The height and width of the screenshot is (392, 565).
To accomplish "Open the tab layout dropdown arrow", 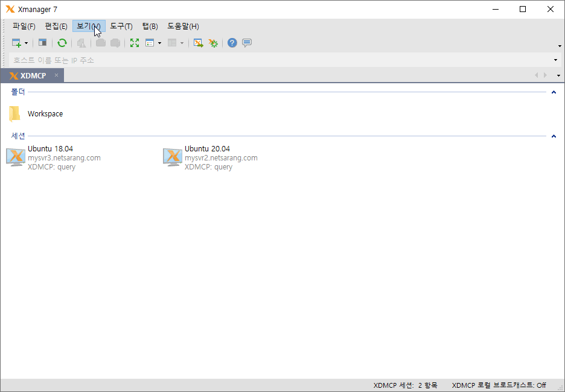I will click(x=182, y=43).
